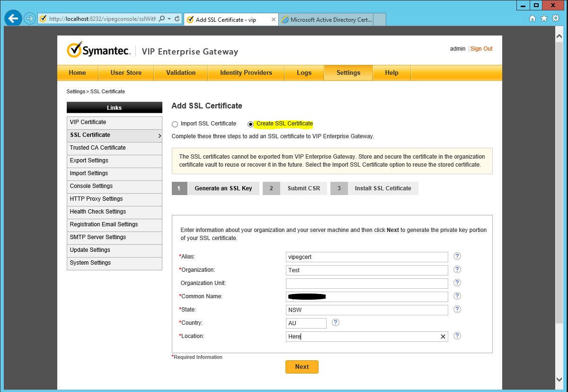Open the Favorites star icon

tap(544, 18)
